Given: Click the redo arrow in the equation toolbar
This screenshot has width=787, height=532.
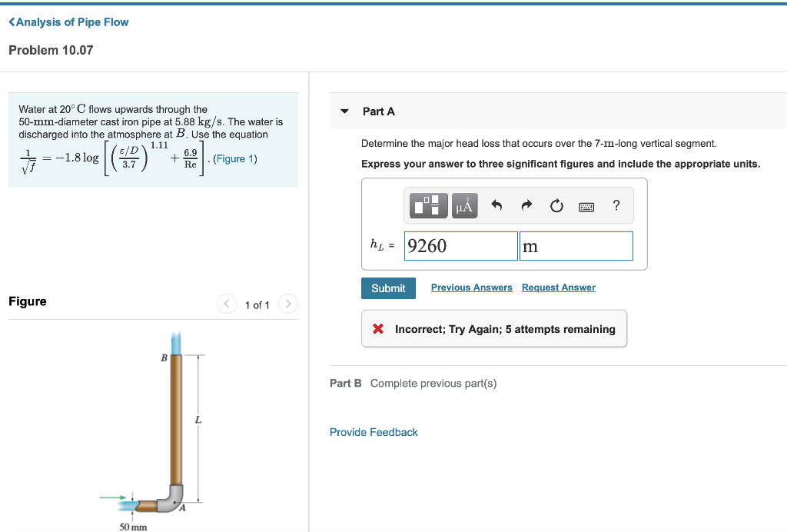Looking at the screenshot, I should [527, 205].
